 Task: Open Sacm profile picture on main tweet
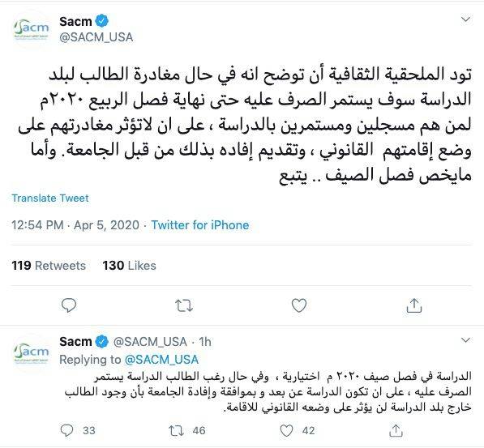click(32, 29)
